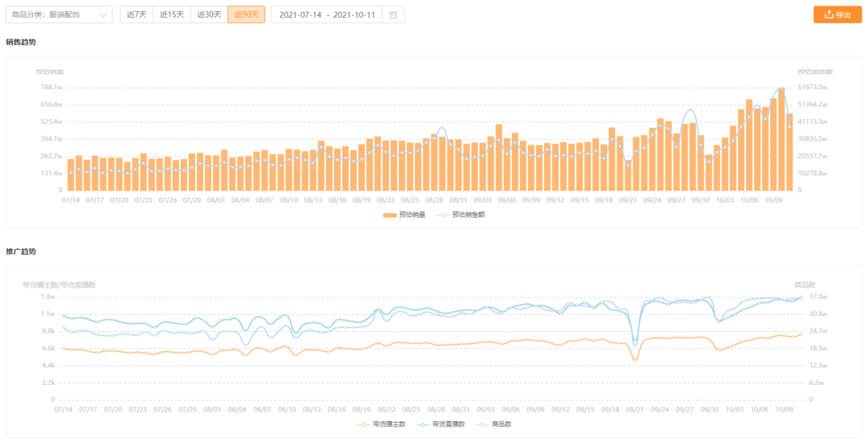Select the 近7天 tab
868x442 pixels.
click(x=137, y=15)
